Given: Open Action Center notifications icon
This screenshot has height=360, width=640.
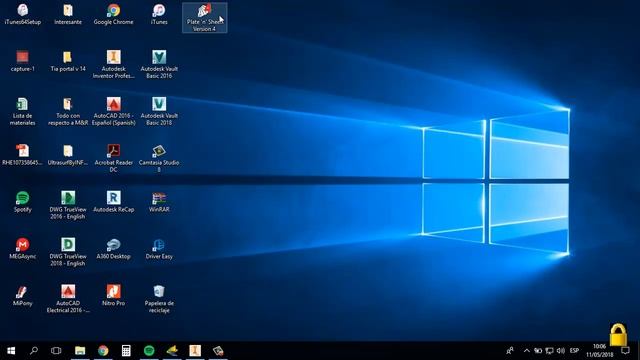Looking at the screenshot, I should point(625,351).
